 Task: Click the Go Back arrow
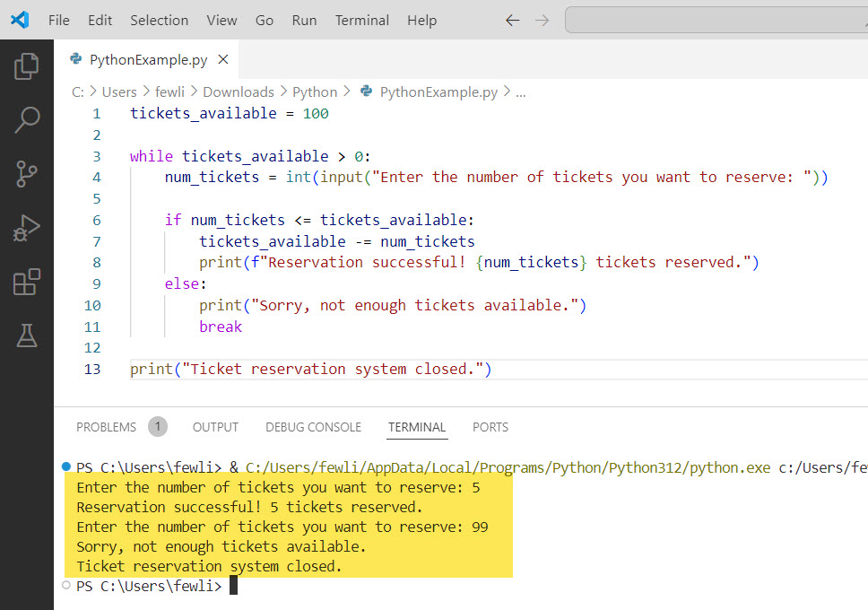coord(513,20)
